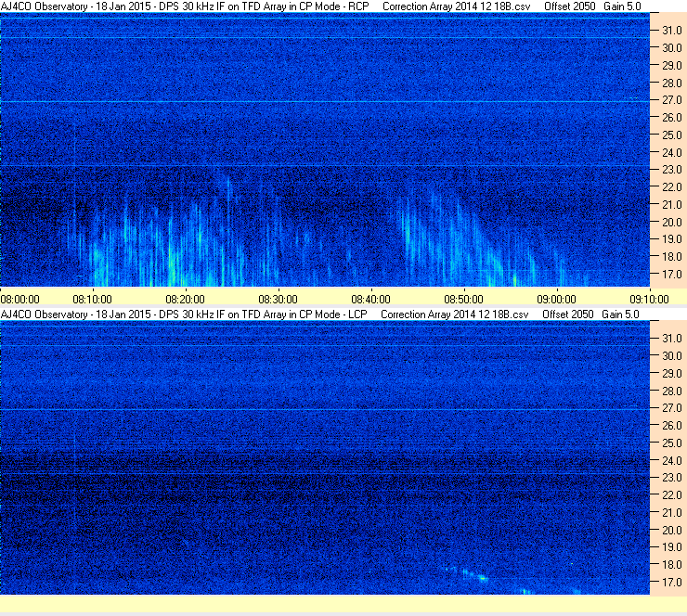687x616 pixels.
Task: Click the 18.0 frequency label on LCP axis
Action: coord(671,565)
